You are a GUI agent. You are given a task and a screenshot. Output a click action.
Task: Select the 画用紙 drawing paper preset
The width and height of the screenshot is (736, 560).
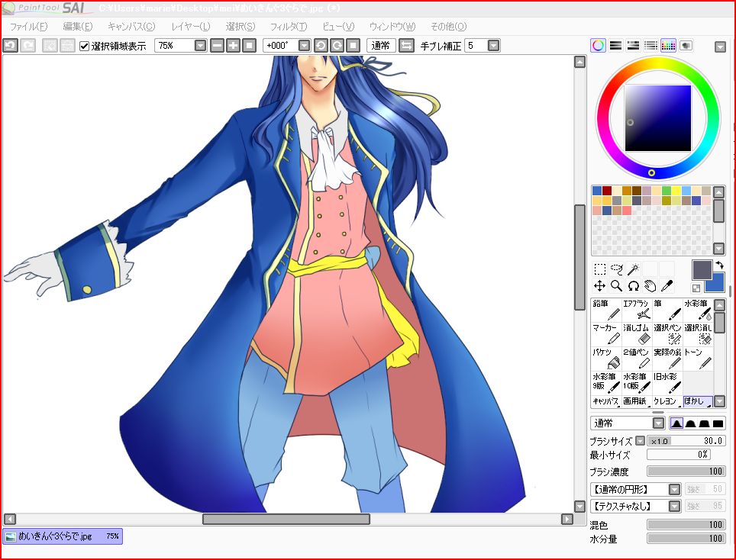(x=637, y=401)
